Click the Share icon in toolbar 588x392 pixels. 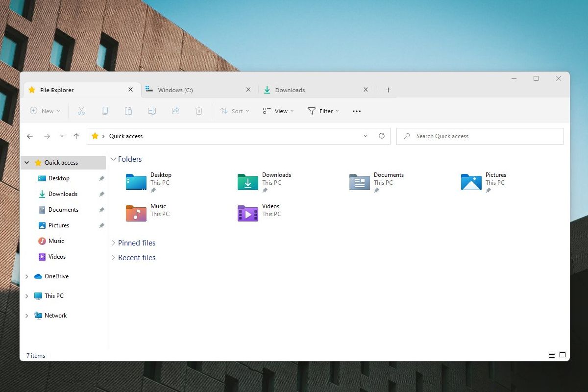pyautogui.click(x=175, y=111)
